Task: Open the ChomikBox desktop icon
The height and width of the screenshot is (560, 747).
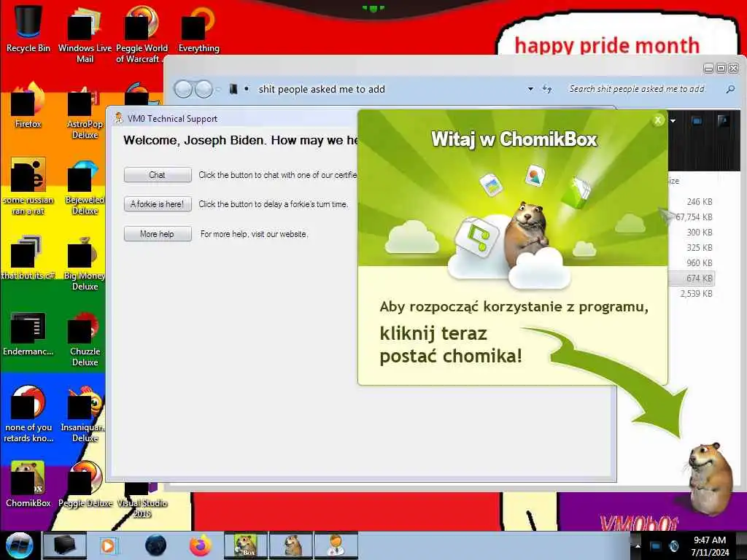Action: (28, 484)
